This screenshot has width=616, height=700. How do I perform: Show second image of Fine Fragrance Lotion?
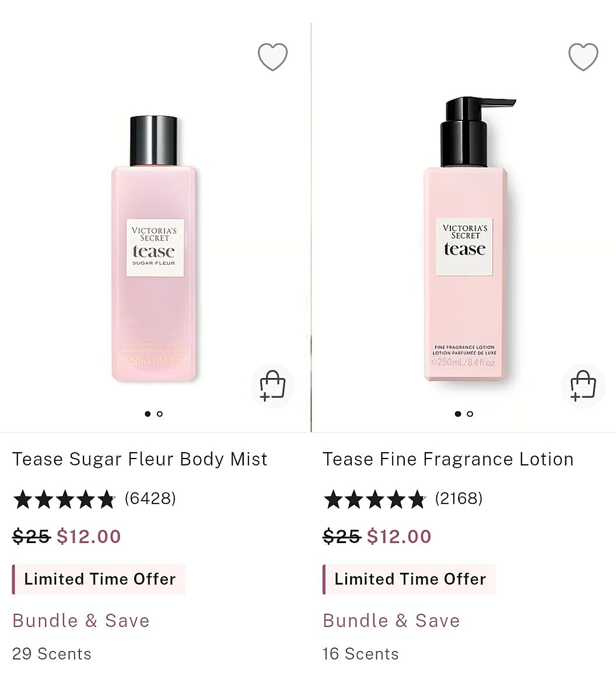tap(470, 414)
